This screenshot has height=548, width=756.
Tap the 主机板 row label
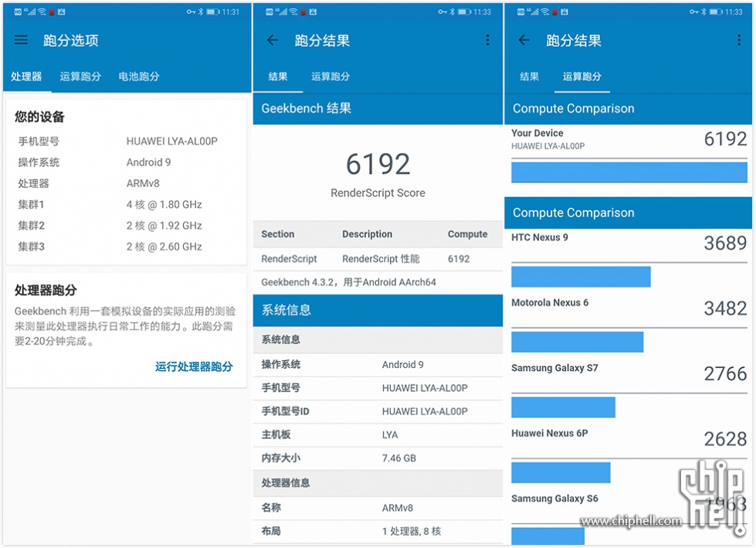pyautogui.click(x=276, y=434)
